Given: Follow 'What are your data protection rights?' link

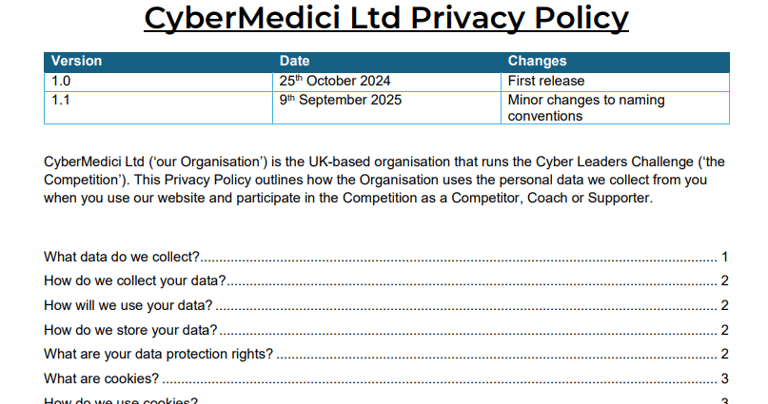Looking at the screenshot, I should click(386, 354).
